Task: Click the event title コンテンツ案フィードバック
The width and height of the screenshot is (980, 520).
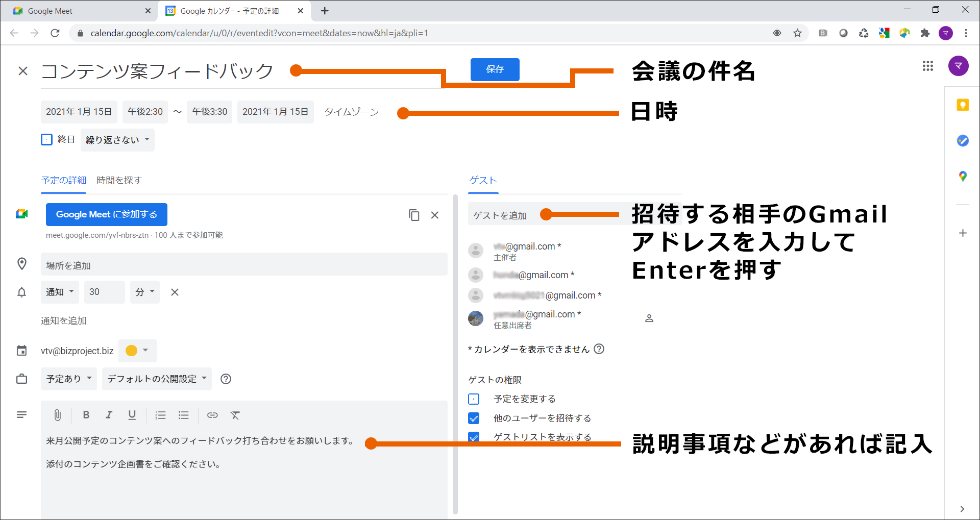Action: (158, 71)
